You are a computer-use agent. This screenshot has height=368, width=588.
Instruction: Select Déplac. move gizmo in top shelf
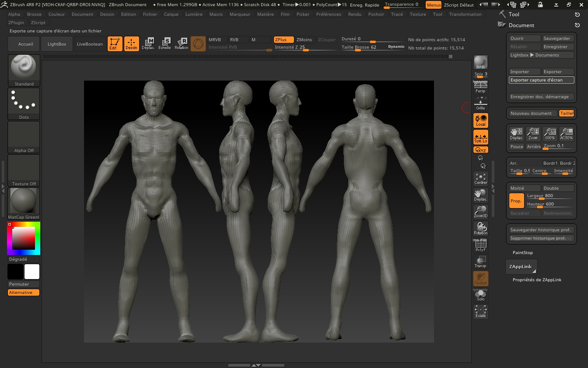(148, 44)
